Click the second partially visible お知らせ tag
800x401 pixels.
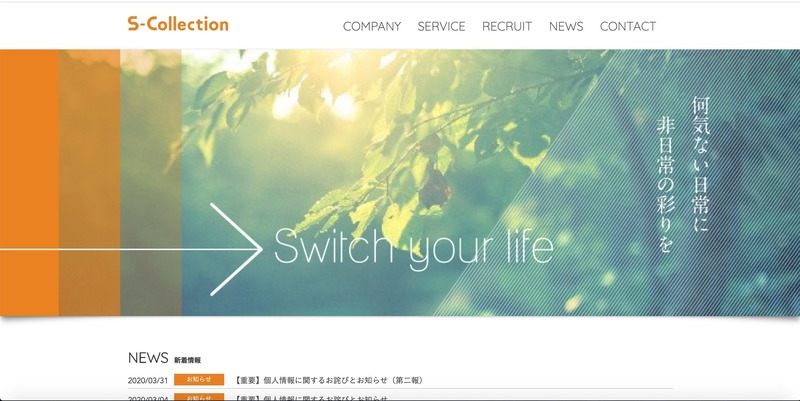click(x=199, y=397)
